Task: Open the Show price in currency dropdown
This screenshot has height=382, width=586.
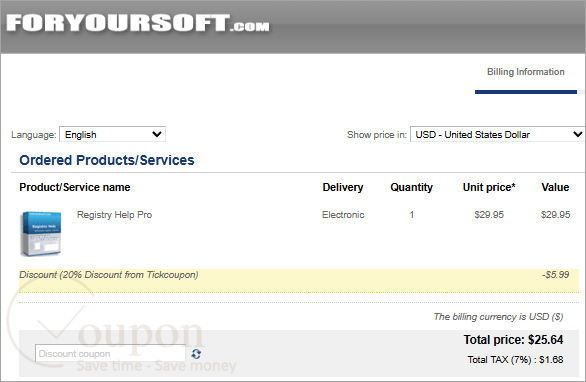Action: [x=497, y=135]
